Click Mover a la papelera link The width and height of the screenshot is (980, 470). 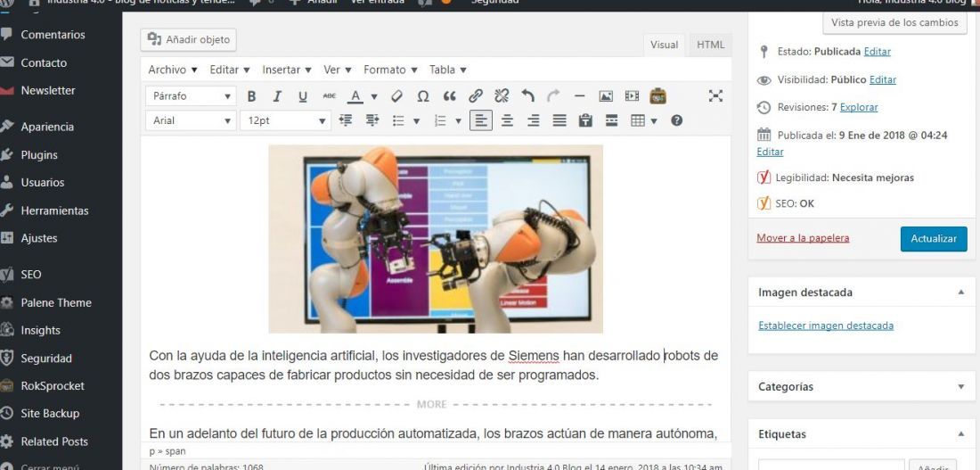[803, 238]
